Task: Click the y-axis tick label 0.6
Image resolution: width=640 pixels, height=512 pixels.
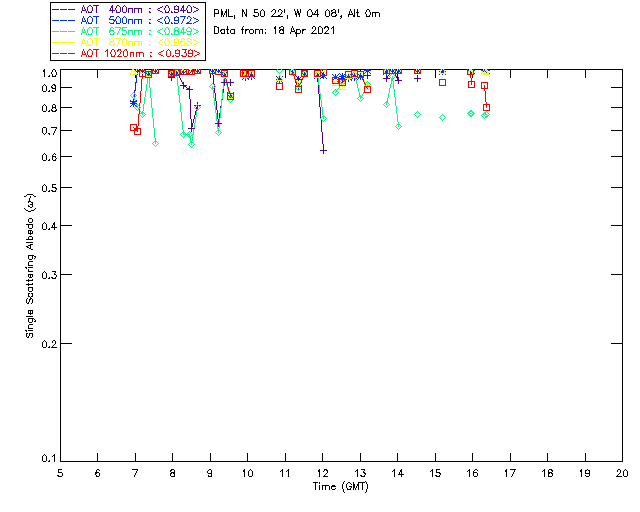Action: coord(49,157)
